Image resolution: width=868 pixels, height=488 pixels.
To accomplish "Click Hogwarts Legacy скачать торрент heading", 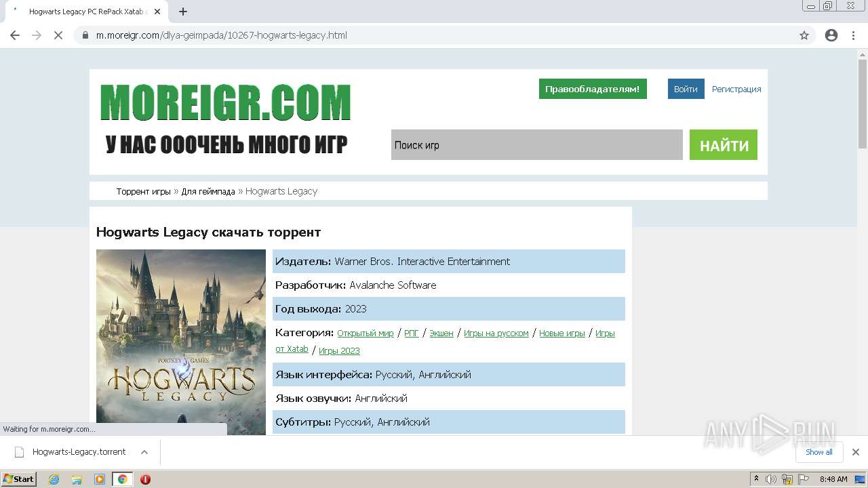I will 208,232.
